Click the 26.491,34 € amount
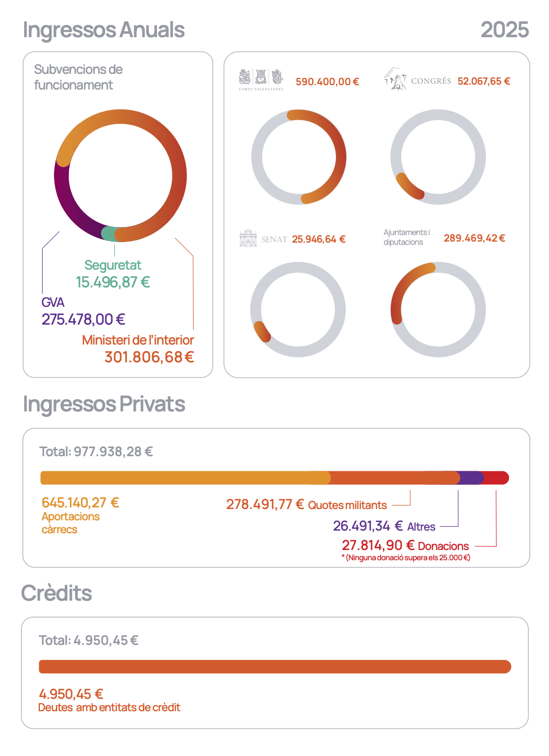The height and width of the screenshot is (756, 549). tap(368, 526)
